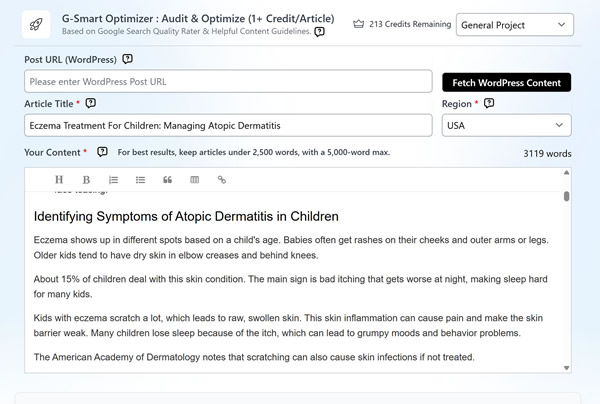Open Your Content help icon
Screen dimensions: 600x404
click(102, 152)
